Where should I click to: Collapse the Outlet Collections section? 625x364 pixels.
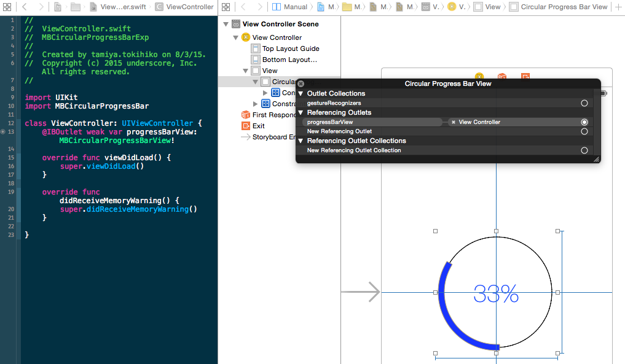click(x=301, y=93)
